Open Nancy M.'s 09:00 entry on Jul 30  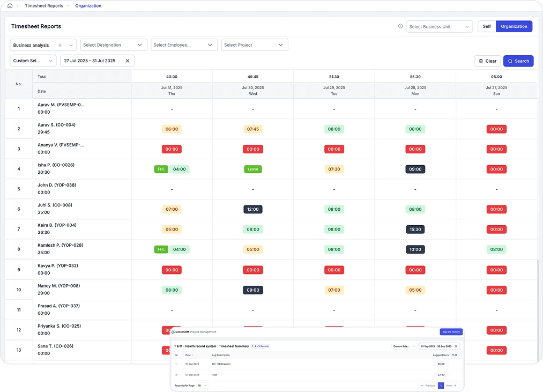point(253,290)
